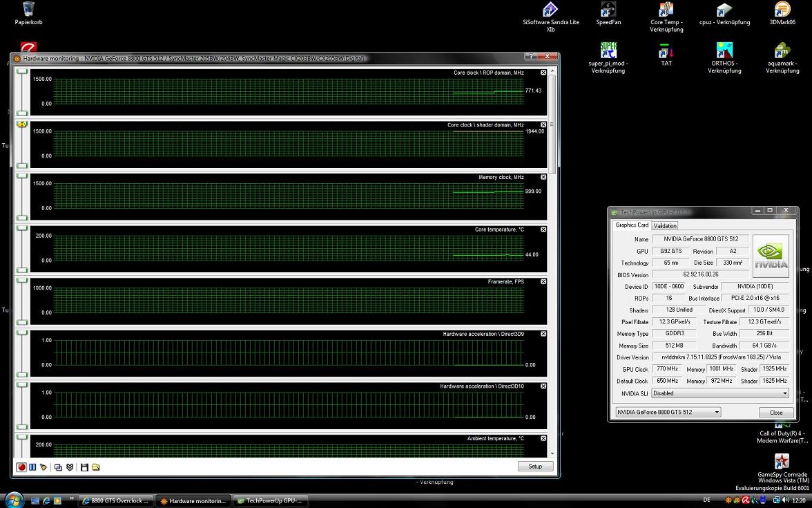Select the super_pi_mod desktop shortcut
The image size is (812, 508).
pos(608,58)
